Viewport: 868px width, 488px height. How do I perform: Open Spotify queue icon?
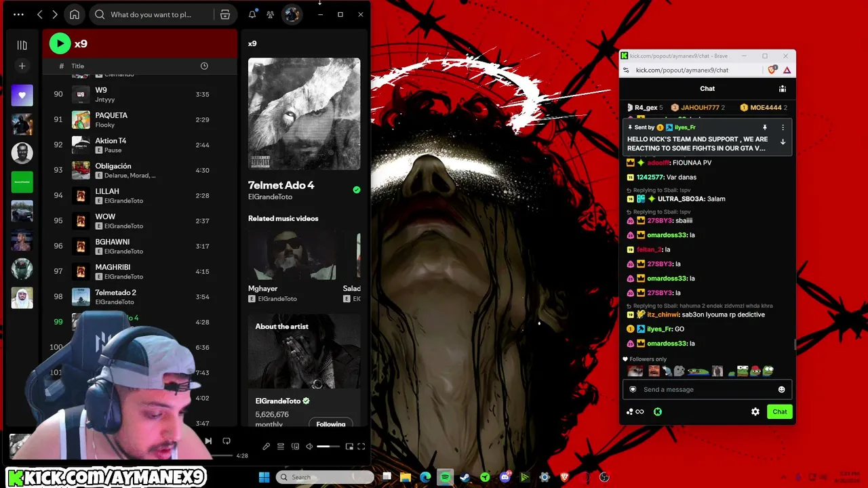tap(280, 446)
